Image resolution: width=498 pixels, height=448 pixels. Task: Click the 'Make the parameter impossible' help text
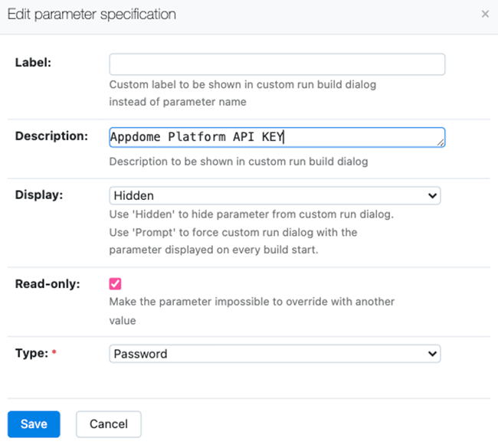(x=251, y=302)
